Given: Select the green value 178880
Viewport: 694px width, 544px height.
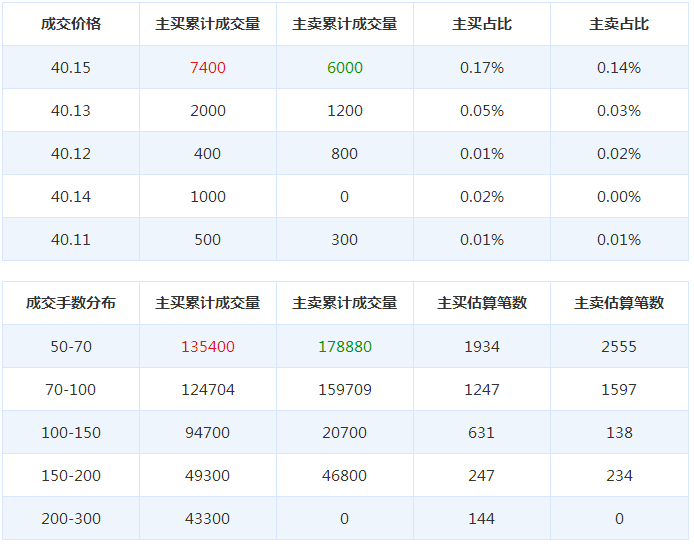Looking at the screenshot, I should [345, 347].
